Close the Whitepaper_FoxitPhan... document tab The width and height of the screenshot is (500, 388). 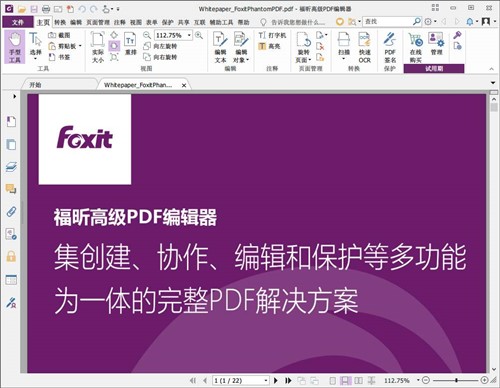[x=184, y=85]
